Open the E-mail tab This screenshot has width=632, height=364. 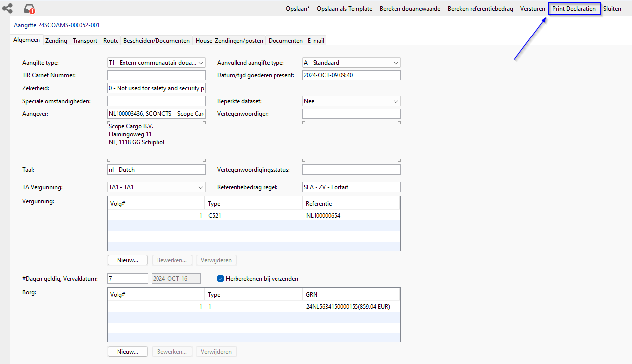(x=316, y=41)
